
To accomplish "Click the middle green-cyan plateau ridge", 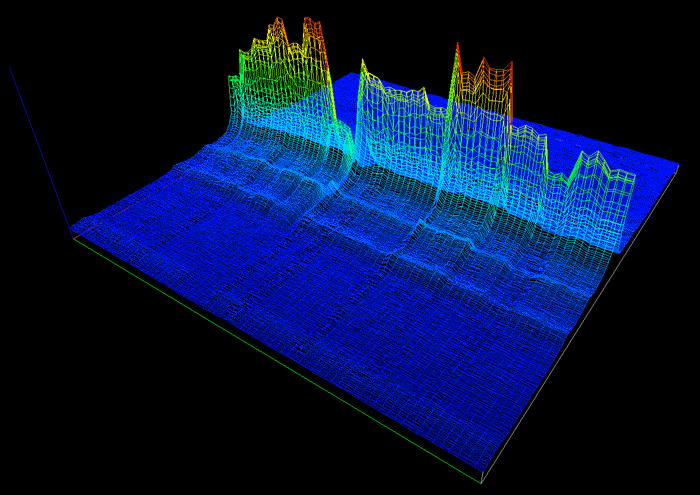I will coord(400,98).
